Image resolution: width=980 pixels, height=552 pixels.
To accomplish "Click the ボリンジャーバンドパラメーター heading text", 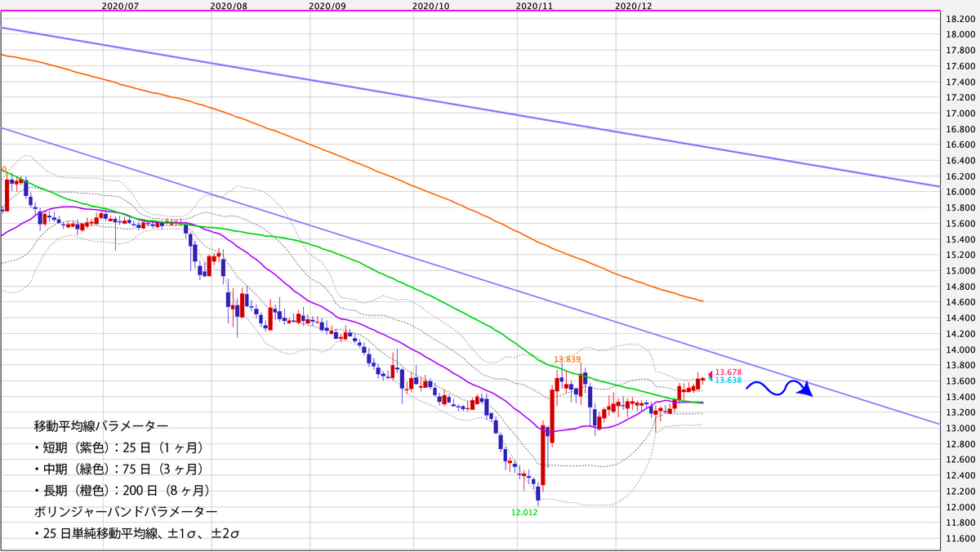I will [x=126, y=511].
